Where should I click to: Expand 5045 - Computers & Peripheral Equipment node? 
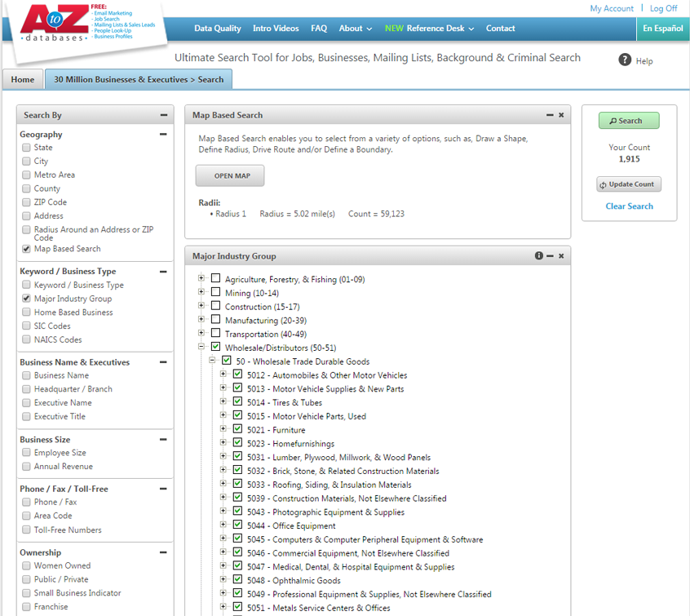[223, 538]
